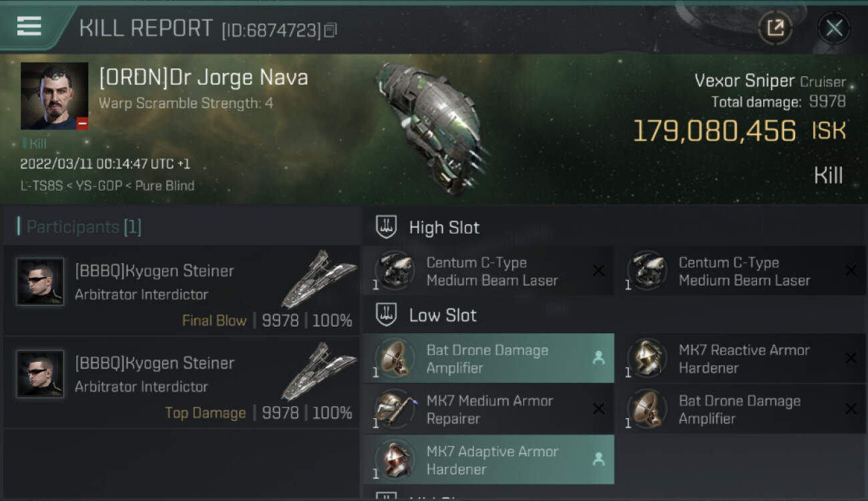Click the High Slot section icon

[x=386, y=227]
